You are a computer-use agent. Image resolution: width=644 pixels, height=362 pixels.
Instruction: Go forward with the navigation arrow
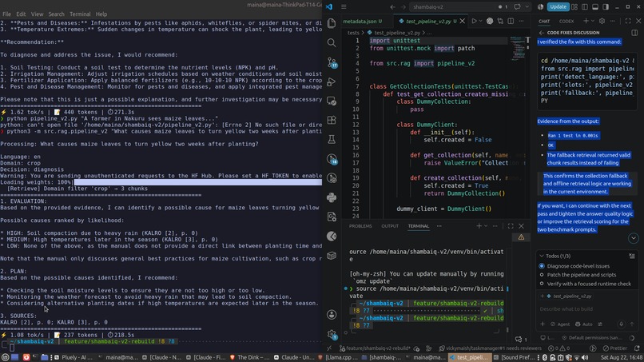403,7
